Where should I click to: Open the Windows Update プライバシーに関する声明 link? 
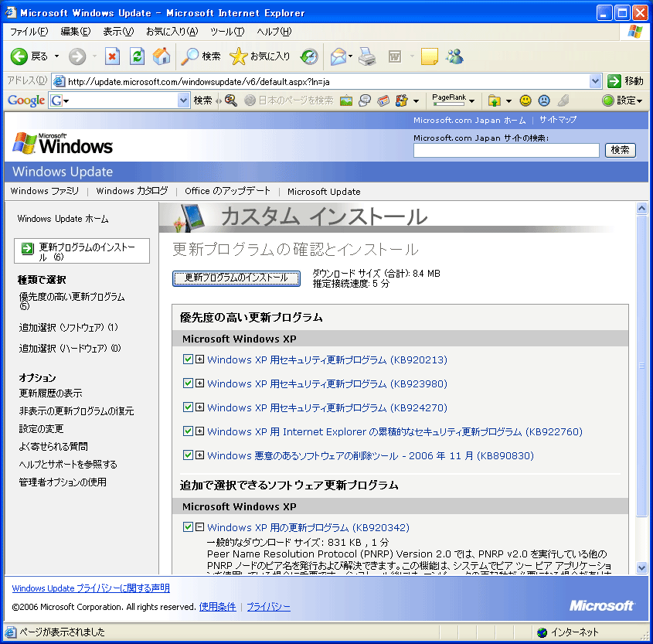click(x=90, y=588)
